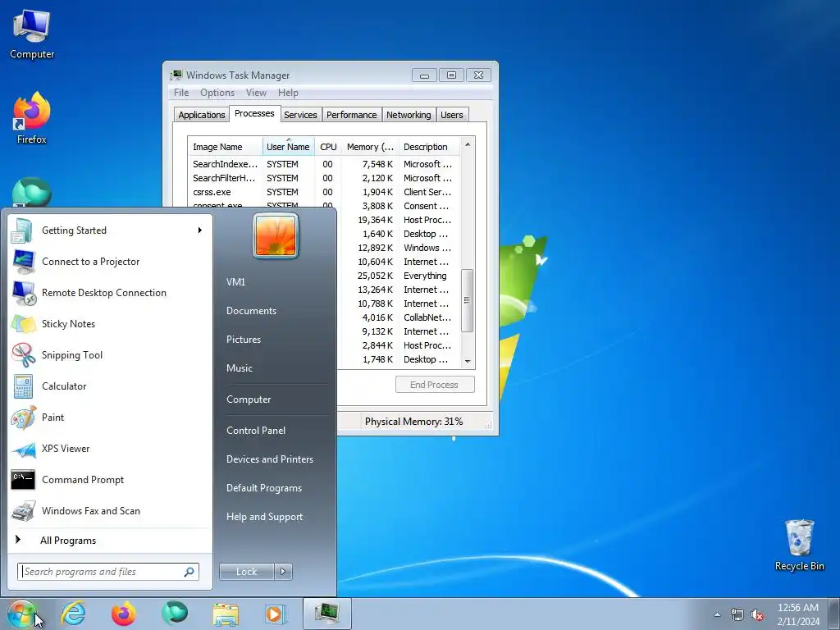Open Windows Explorer from taskbar
Viewport: 840px width, 630px height.
226,614
